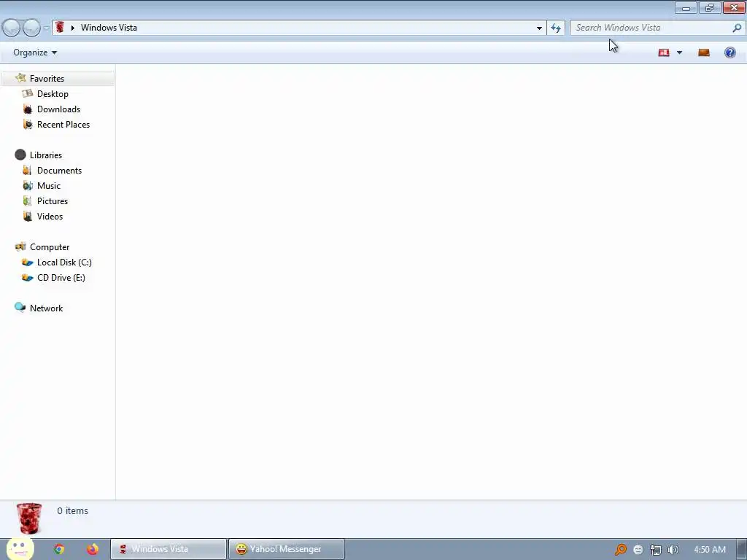
Task: Select Network in the navigation pane
Action: (46, 308)
